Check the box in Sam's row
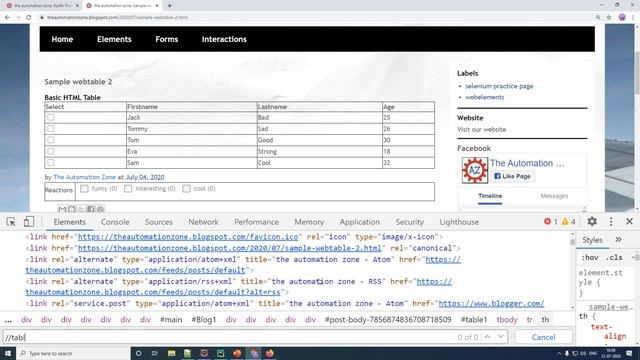 click(51, 163)
